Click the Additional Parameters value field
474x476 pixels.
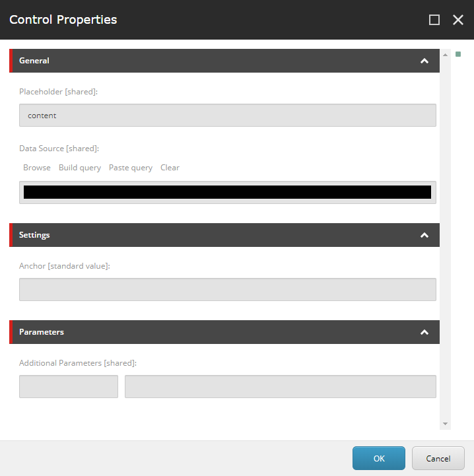tap(281, 386)
